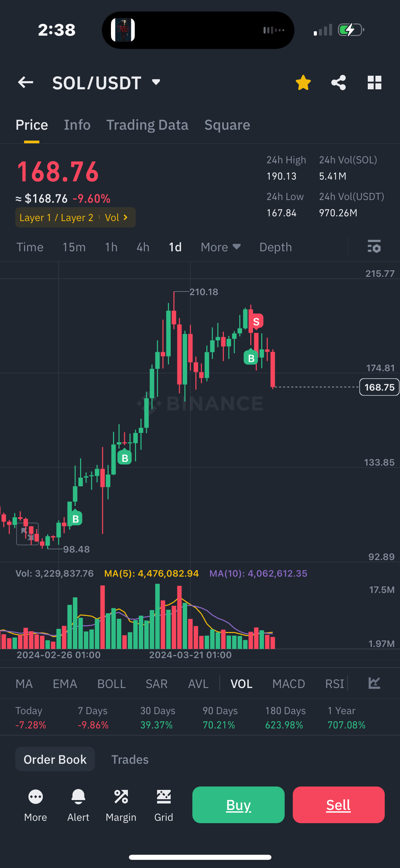Open the More options button
400x868 pixels.
(36, 805)
